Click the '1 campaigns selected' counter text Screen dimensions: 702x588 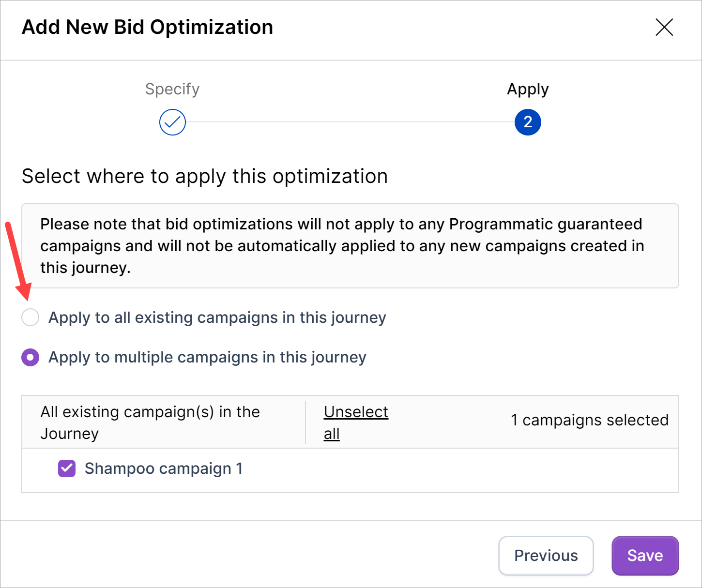point(589,420)
